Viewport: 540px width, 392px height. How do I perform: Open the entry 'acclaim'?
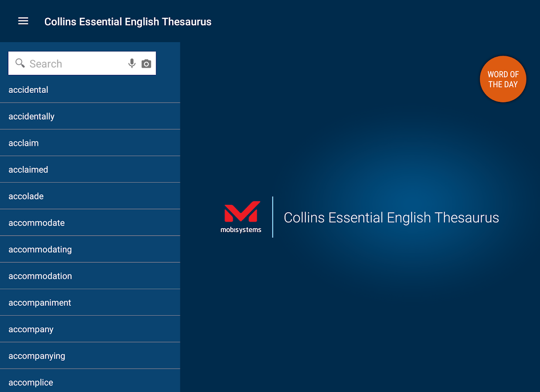[x=90, y=143]
